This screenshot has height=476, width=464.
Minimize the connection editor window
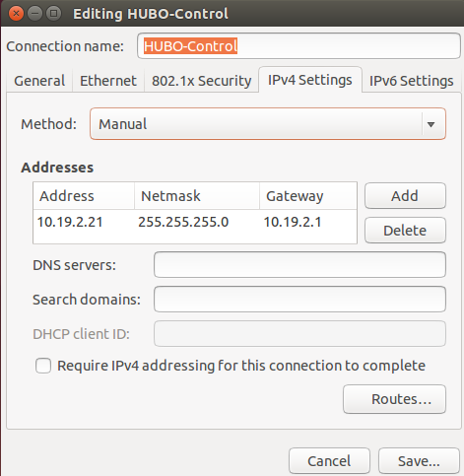(x=34, y=14)
